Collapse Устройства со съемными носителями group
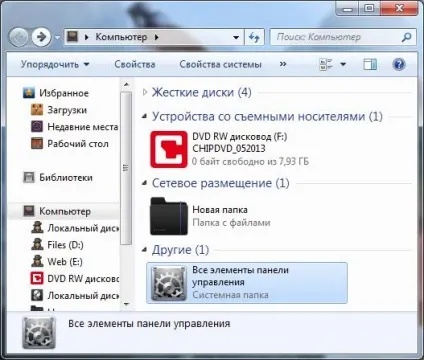 (x=145, y=116)
